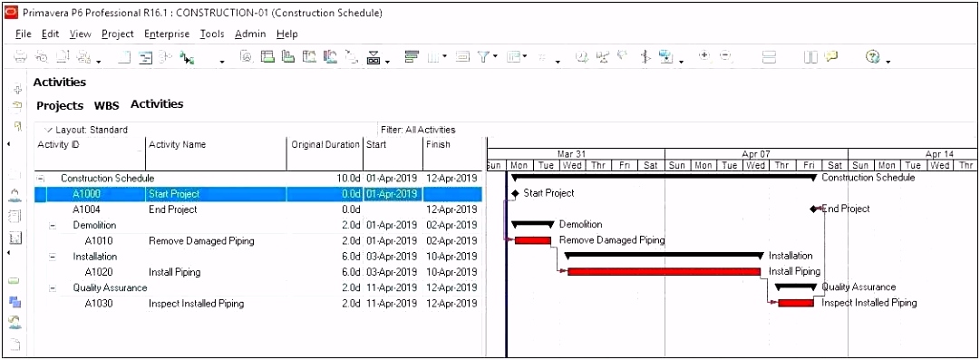
Task: Click the red Inspect Installed Piping Gantt bar
Action: [x=796, y=303]
